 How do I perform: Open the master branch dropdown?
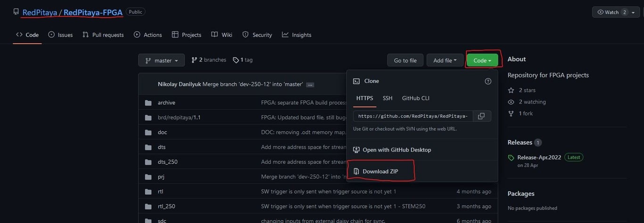161,60
